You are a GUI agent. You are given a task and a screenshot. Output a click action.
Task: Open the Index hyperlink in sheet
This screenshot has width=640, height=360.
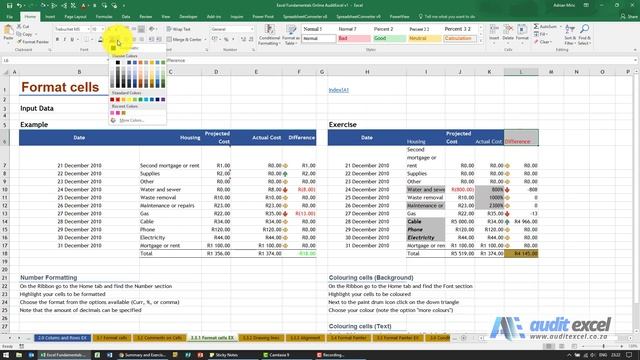click(x=338, y=90)
